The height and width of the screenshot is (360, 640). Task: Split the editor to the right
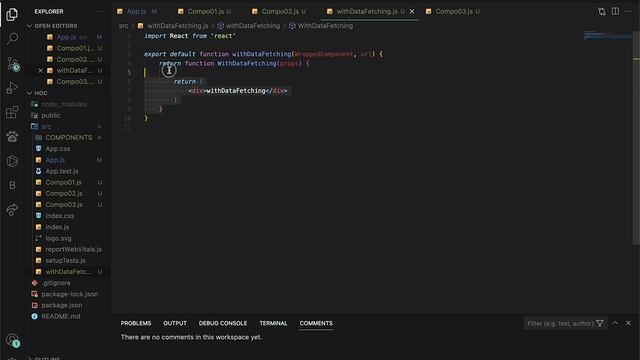click(x=615, y=11)
